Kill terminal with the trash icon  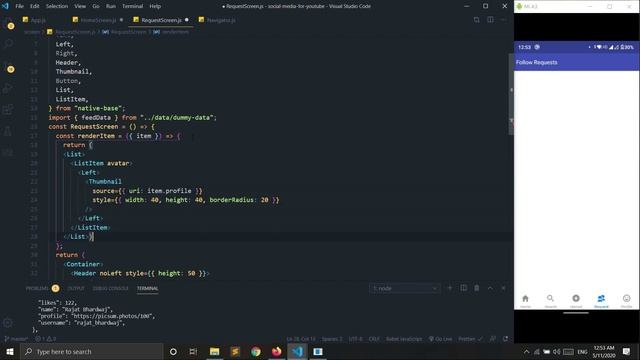click(476, 288)
